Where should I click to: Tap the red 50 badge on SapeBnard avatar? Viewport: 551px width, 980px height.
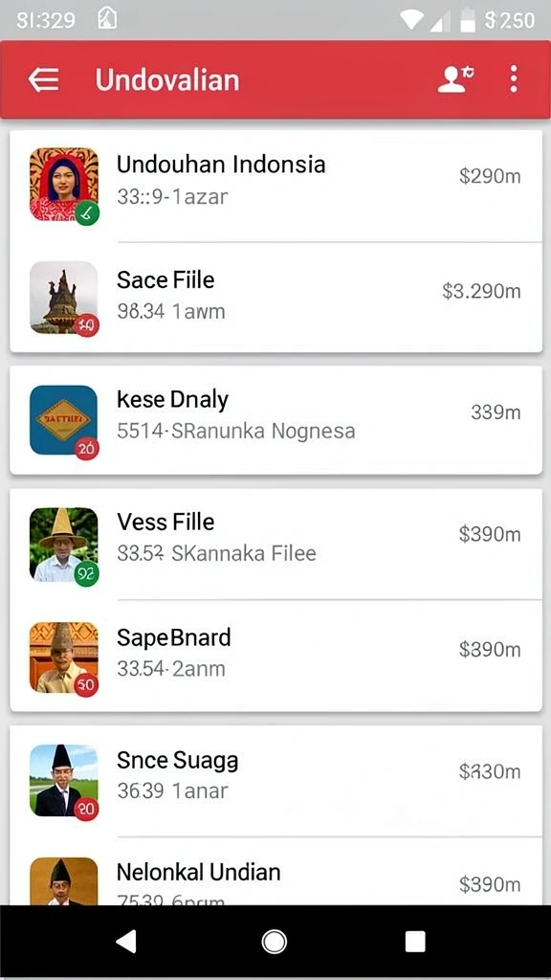pyautogui.click(x=86, y=685)
